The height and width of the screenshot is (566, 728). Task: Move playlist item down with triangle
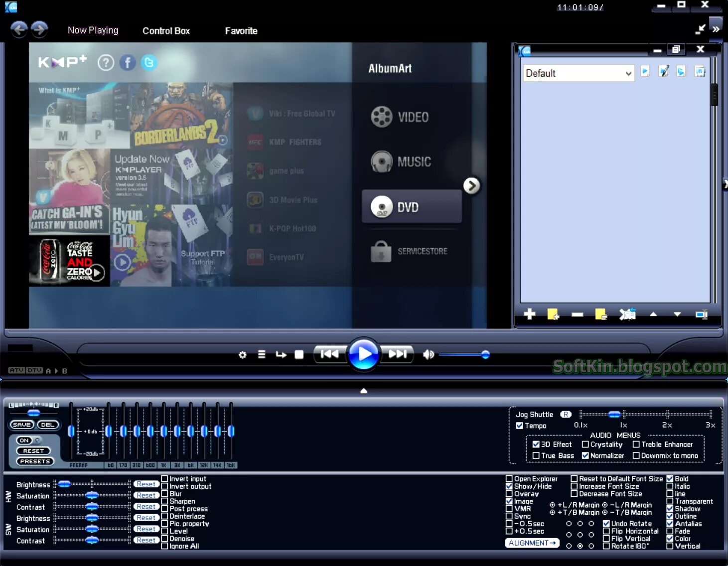pyautogui.click(x=677, y=314)
